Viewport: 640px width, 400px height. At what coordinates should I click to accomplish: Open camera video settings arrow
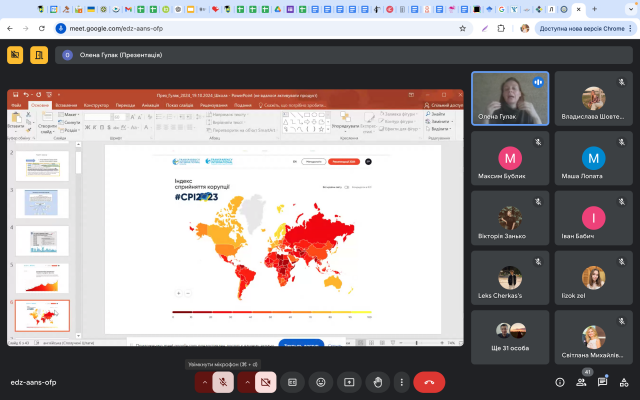(247, 381)
